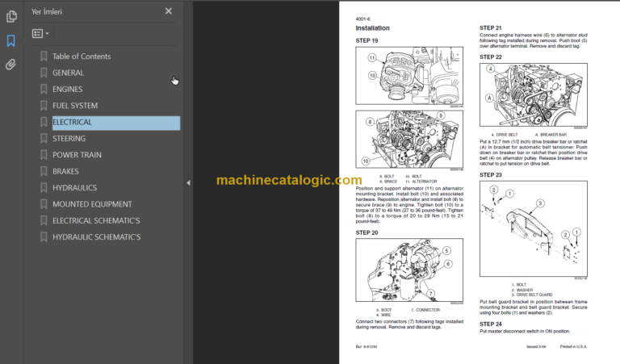Click the 'Yer İmleri' panel title
Viewport: 620px width, 364px height.
pos(47,12)
